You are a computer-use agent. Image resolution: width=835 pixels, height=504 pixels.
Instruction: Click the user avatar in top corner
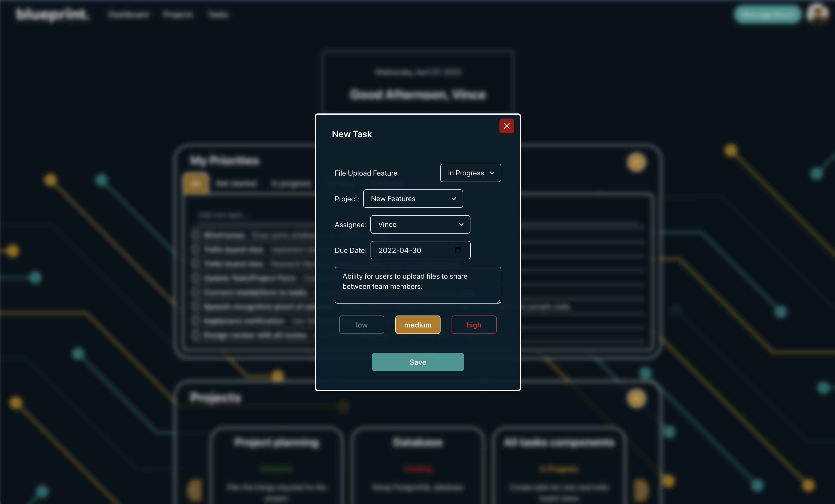click(817, 14)
